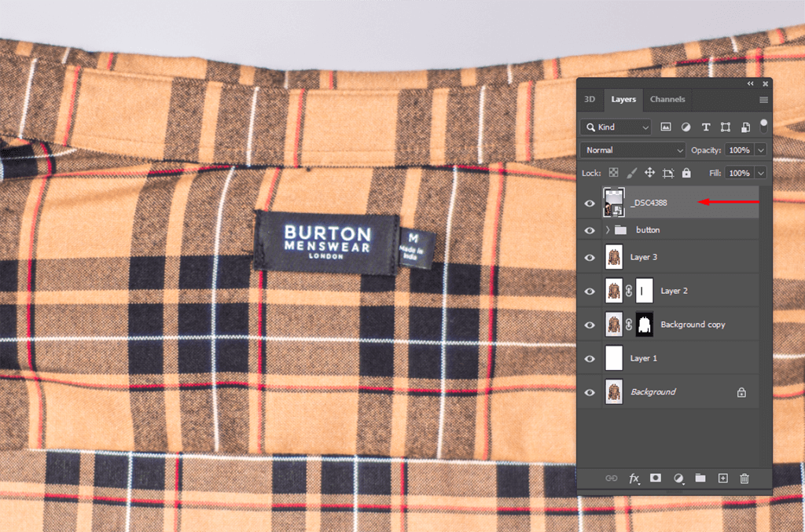Switch to the Channels tab
The image size is (805, 532).
tap(667, 99)
